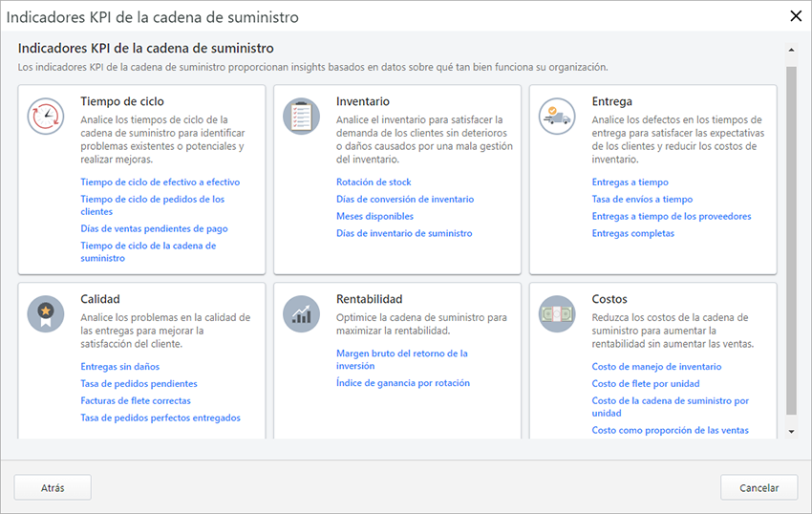This screenshot has height=514, width=812.
Task: Click the Rentabilidad growth chart icon
Action: (301, 313)
